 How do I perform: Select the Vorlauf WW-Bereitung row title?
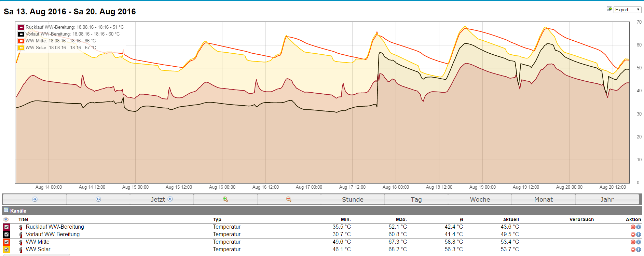pyautogui.click(x=53, y=234)
